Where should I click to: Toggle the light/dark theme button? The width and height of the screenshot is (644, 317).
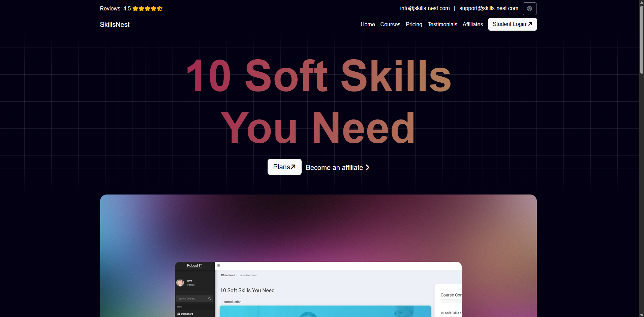(x=529, y=9)
